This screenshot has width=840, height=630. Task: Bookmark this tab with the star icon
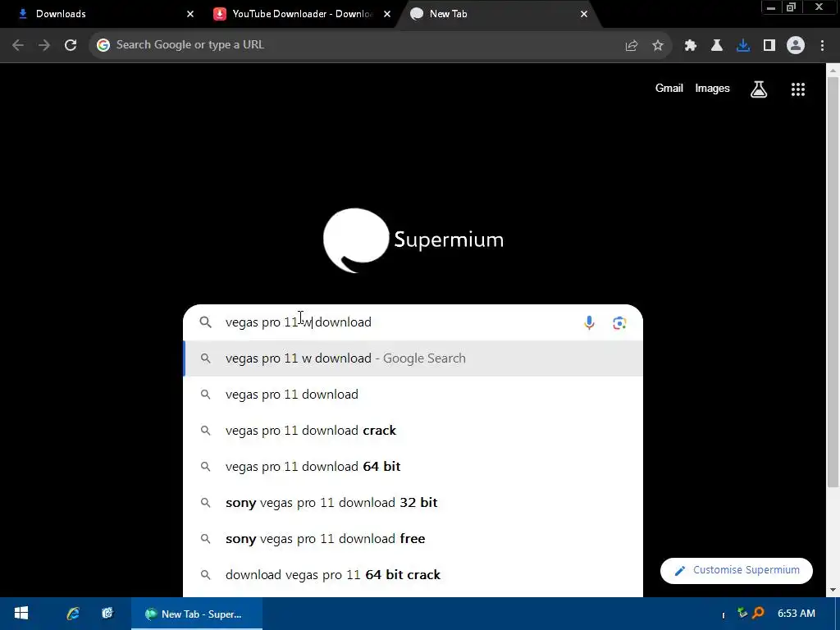658,46
